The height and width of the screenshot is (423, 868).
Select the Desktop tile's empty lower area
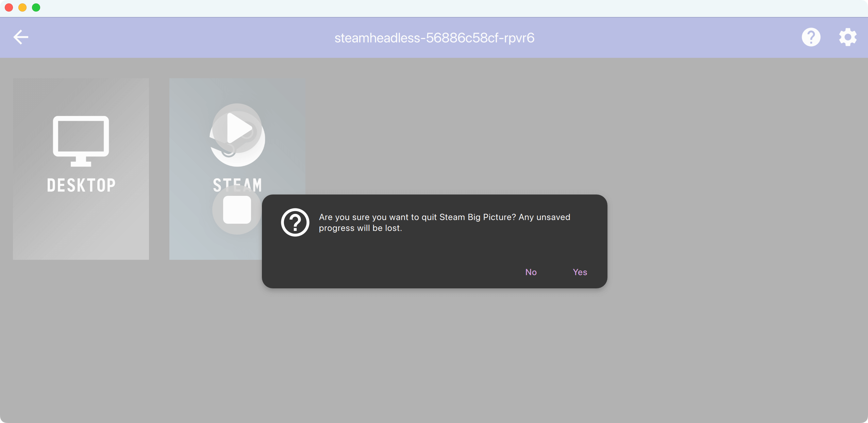coord(81,231)
